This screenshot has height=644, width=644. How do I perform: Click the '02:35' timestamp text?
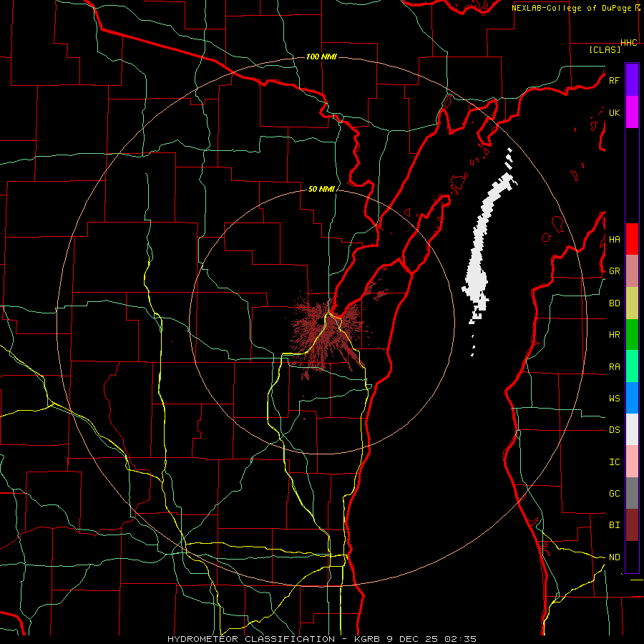point(459,639)
